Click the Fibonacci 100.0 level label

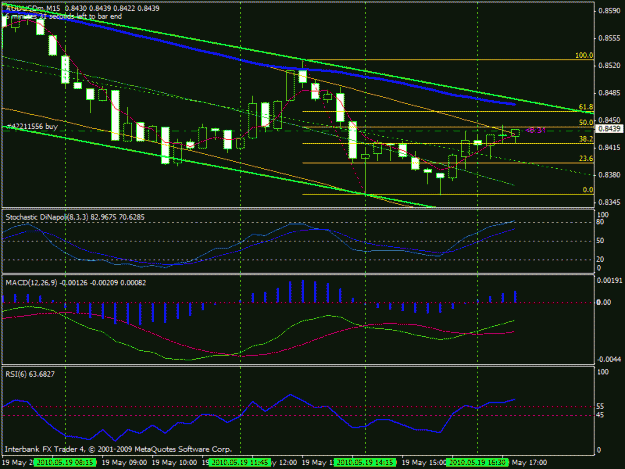point(584,55)
